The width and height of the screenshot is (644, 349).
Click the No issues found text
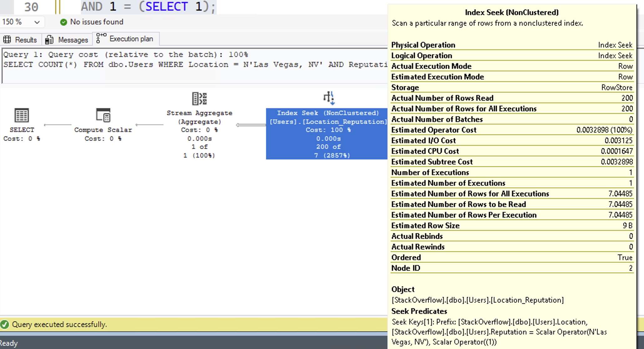(97, 22)
